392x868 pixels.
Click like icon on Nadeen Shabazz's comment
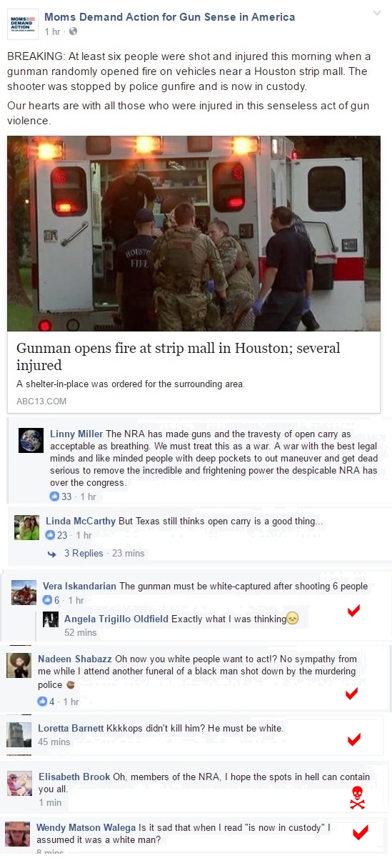43,702
